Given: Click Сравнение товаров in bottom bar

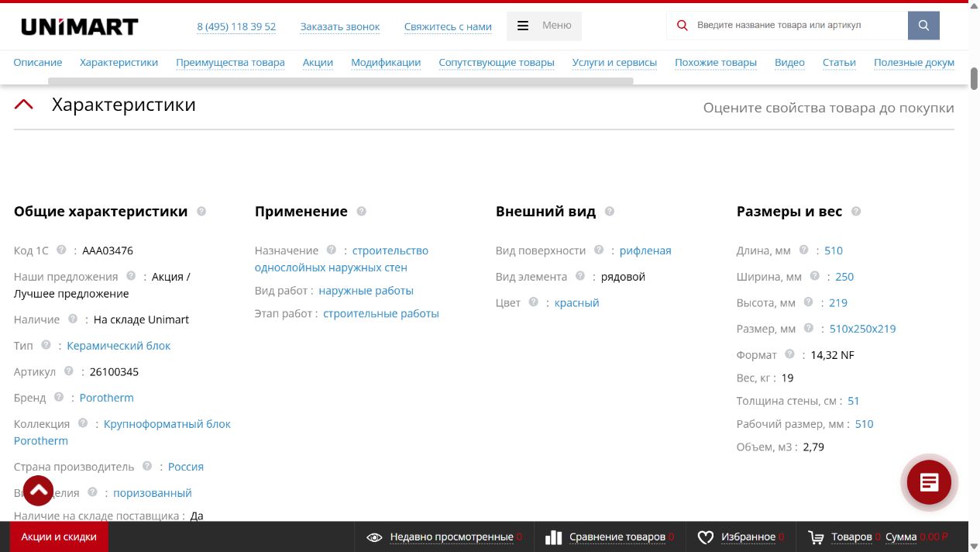Looking at the screenshot, I should pos(617,536).
